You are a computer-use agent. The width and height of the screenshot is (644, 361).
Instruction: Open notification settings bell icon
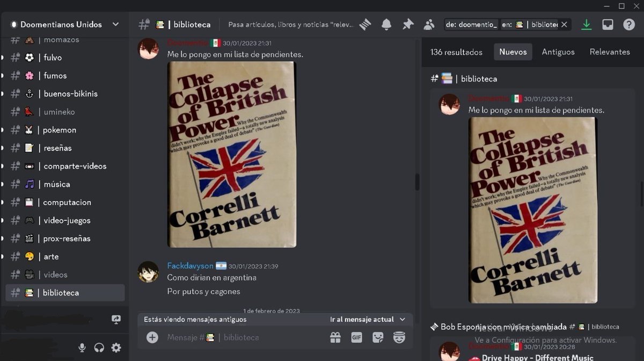386,24
